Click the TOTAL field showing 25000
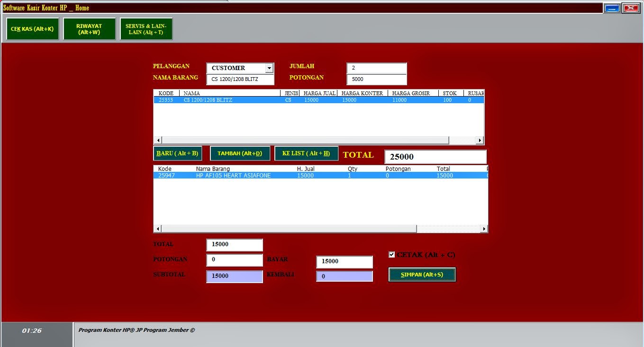Screen dimensions: 644x347 point(435,156)
